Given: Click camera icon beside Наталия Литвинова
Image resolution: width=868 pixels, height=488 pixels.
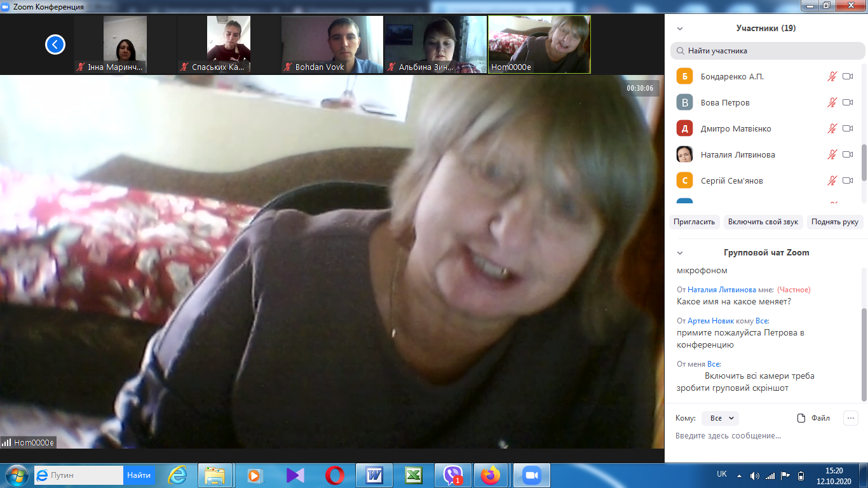Looking at the screenshot, I should (847, 154).
